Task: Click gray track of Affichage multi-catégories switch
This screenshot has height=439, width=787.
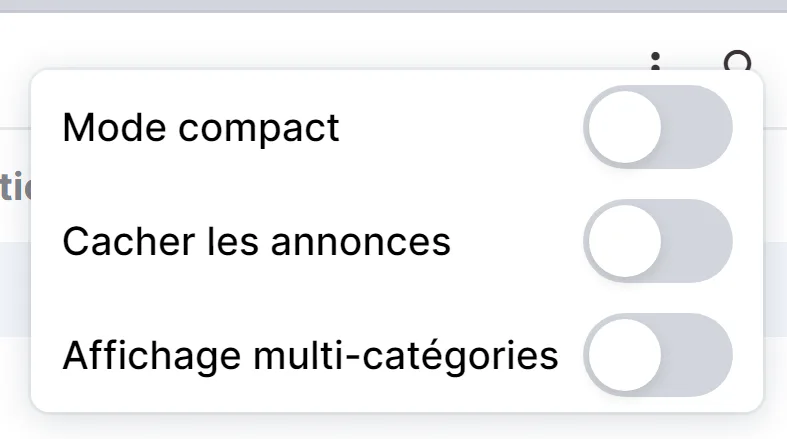Action: (x=698, y=355)
